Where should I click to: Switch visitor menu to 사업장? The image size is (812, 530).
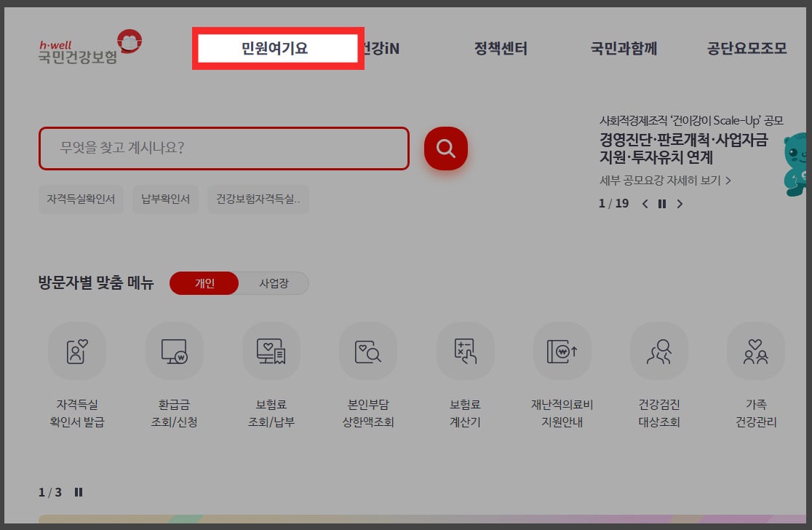click(274, 283)
